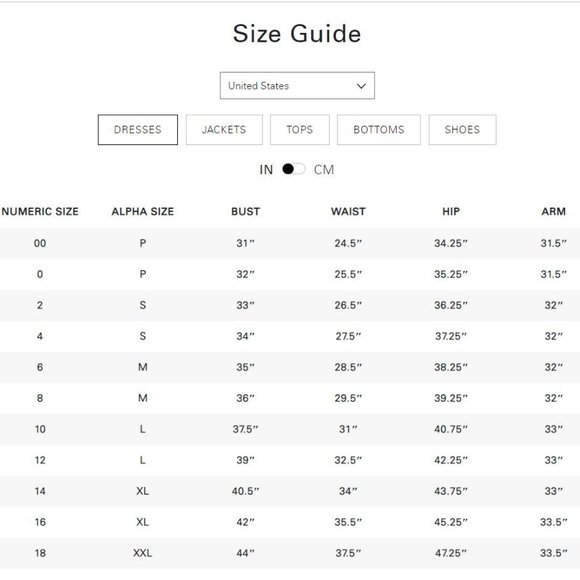Click the NUMERIC SIZE column header
The image size is (580, 580).
click(40, 212)
